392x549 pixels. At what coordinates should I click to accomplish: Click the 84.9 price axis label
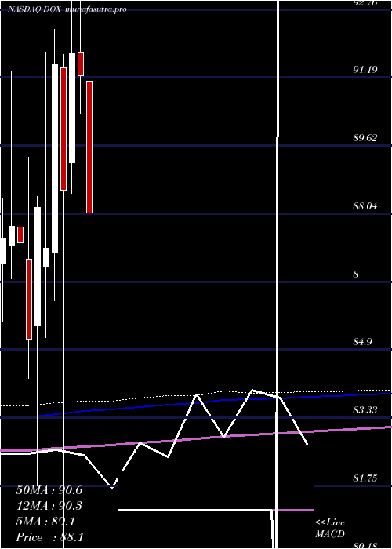[x=362, y=342]
